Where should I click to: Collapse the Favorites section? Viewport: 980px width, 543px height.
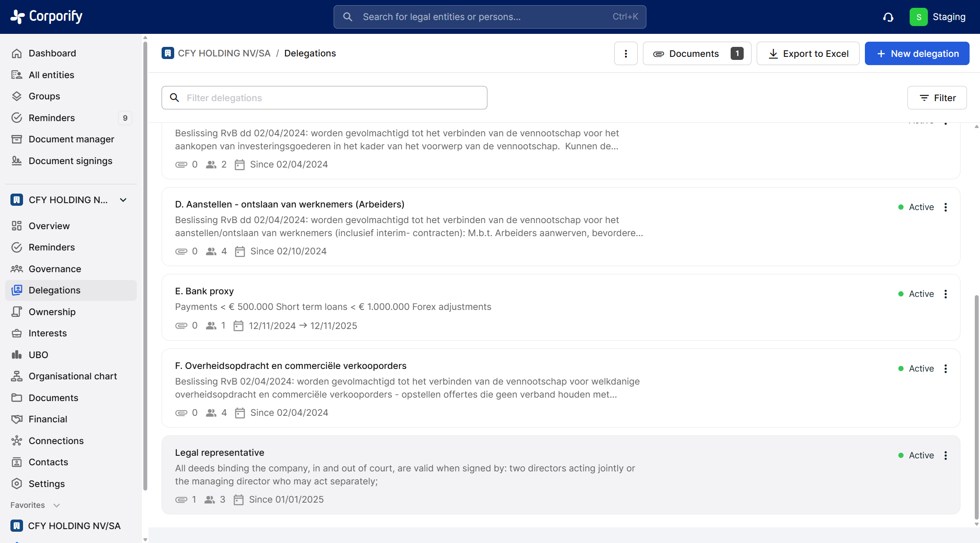pyautogui.click(x=56, y=505)
